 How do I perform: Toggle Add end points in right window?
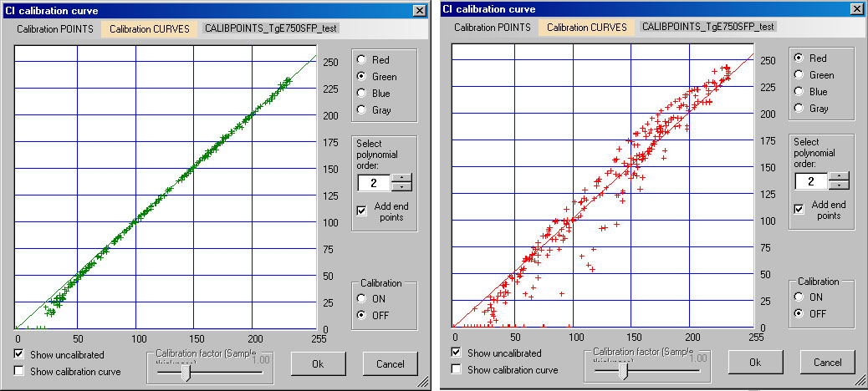pos(799,209)
